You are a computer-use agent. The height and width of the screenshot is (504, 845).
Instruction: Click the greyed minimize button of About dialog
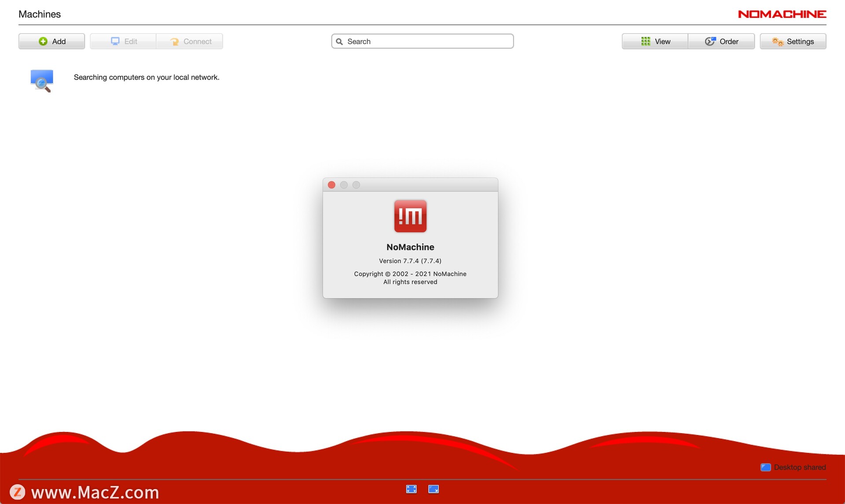(x=344, y=185)
